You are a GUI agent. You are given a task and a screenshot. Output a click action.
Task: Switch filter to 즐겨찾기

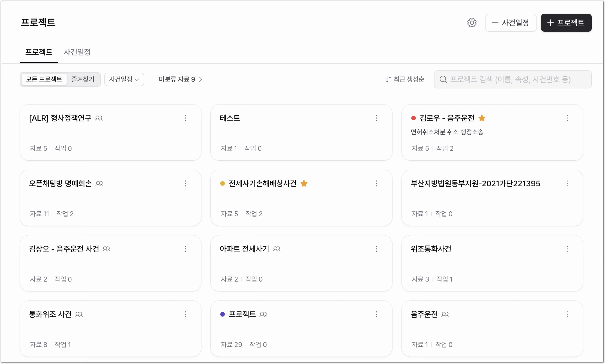tap(83, 79)
